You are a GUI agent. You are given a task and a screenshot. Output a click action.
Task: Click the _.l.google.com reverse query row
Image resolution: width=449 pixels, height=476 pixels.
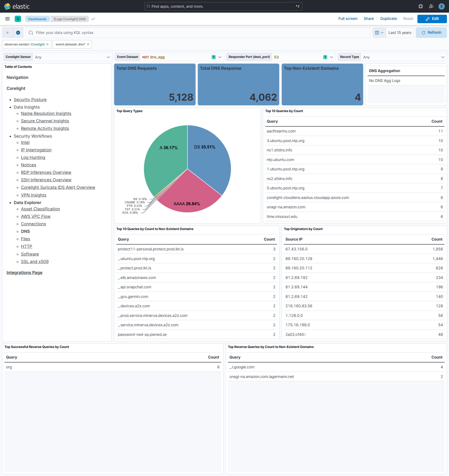[336, 367]
